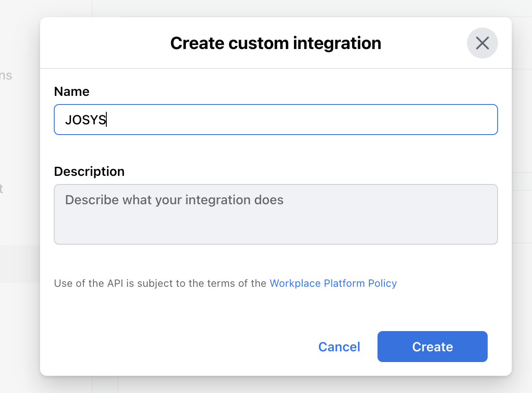Click the Name input field
This screenshot has height=393, width=532.
[275, 120]
